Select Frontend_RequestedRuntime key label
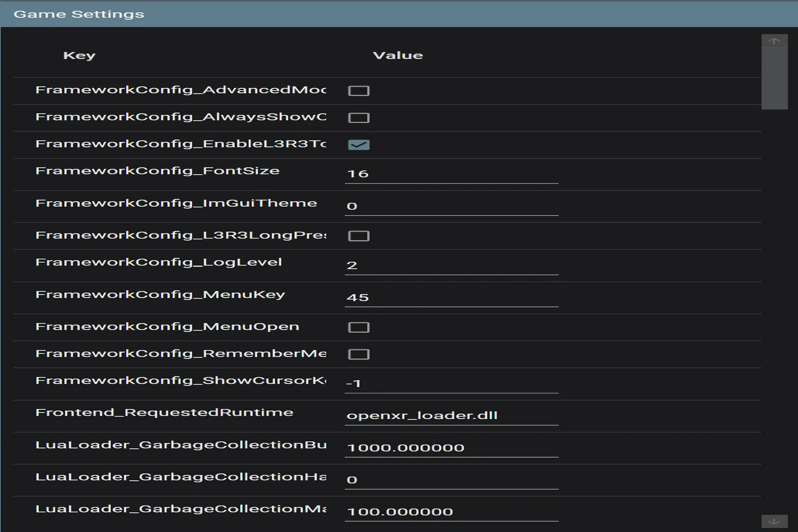 164,413
